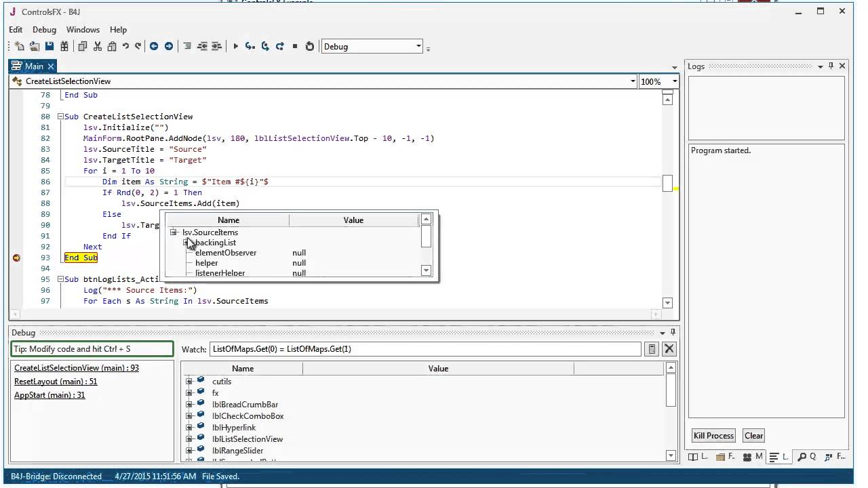Expand the lblCheckComboBox variable

pos(189,415)
